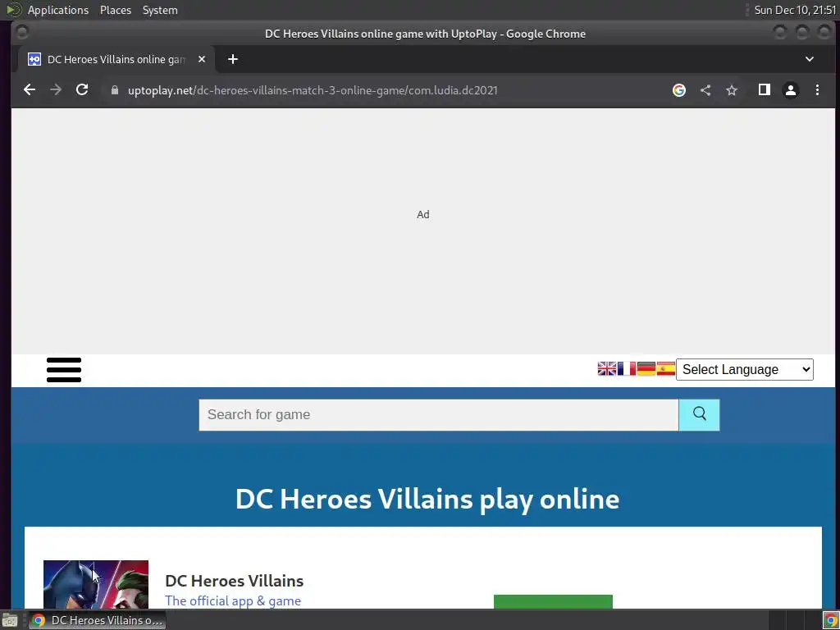Expand the tab search dropdown arrow
Viewport: 840px width, 630px height.
[x=810, y=59]
